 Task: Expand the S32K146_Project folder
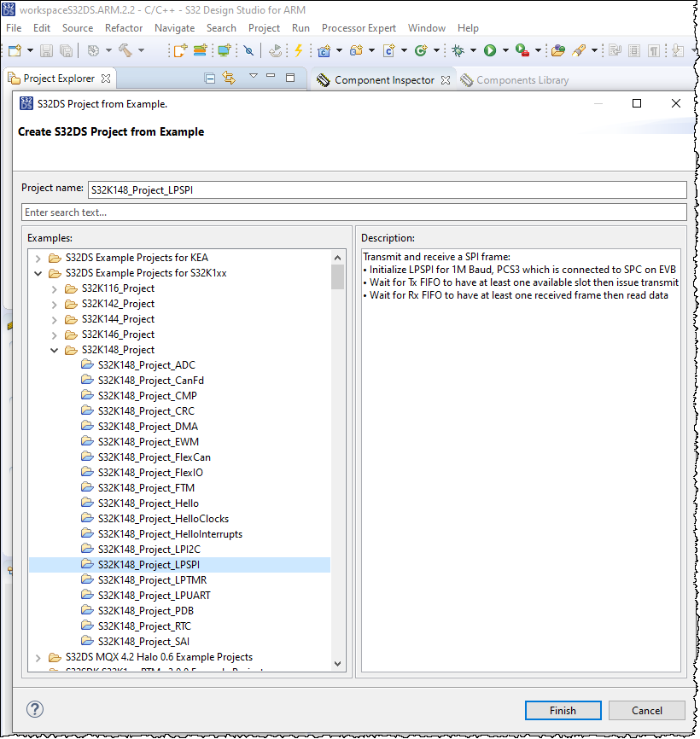point(55,335)
